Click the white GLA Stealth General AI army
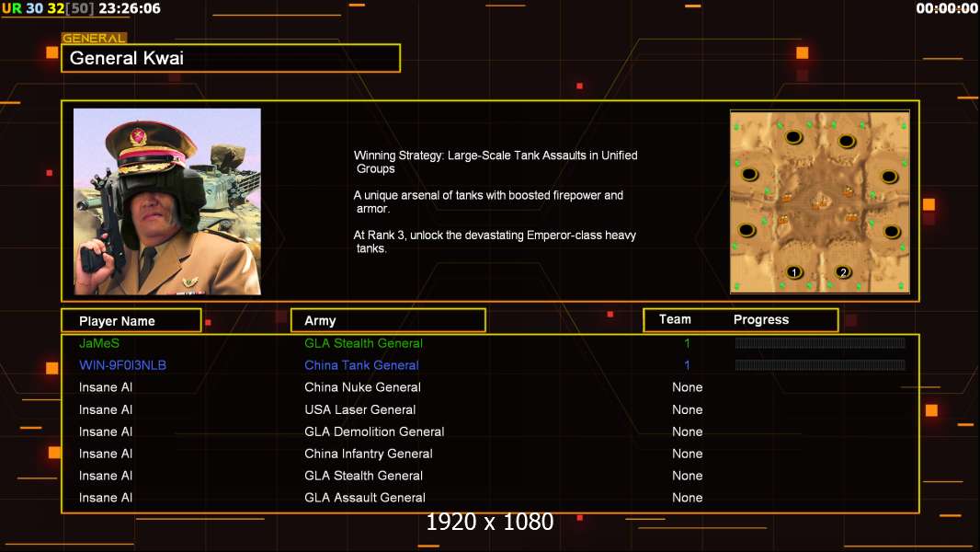The image size is (980, 552). 363,476
